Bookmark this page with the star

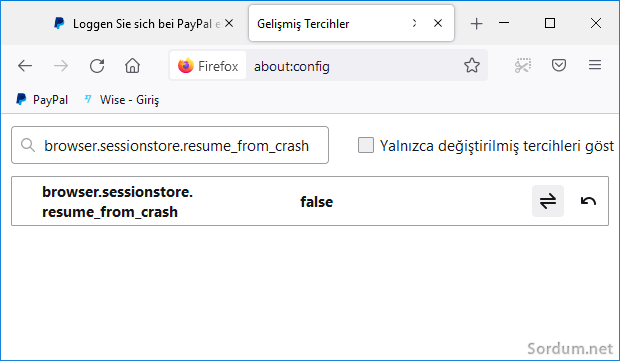472,65
